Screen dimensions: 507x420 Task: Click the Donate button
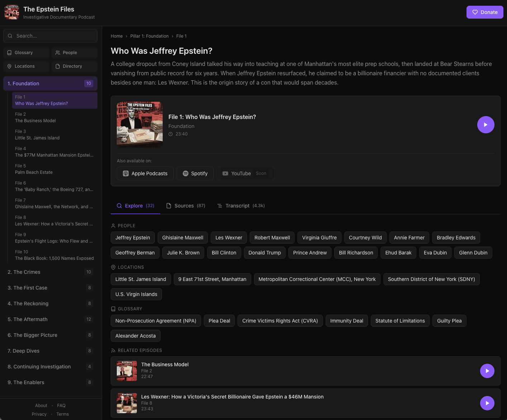pyautogui.click(x=485, y=12)
